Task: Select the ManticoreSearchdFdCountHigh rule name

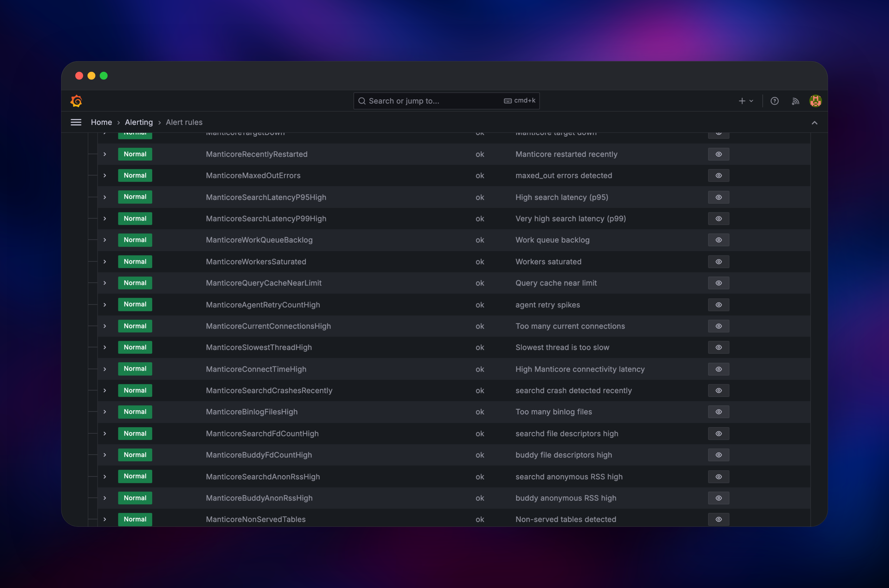Action: [262, 434]
